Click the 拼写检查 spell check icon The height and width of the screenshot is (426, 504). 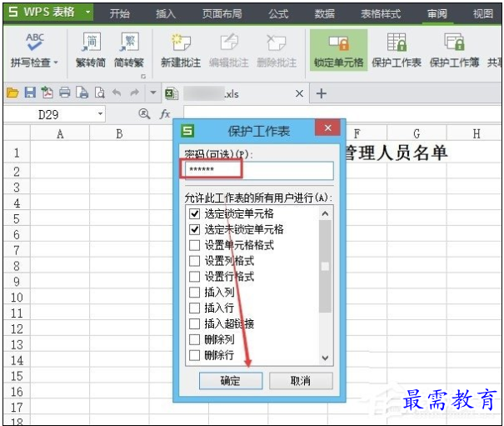[x=35, y=43]
